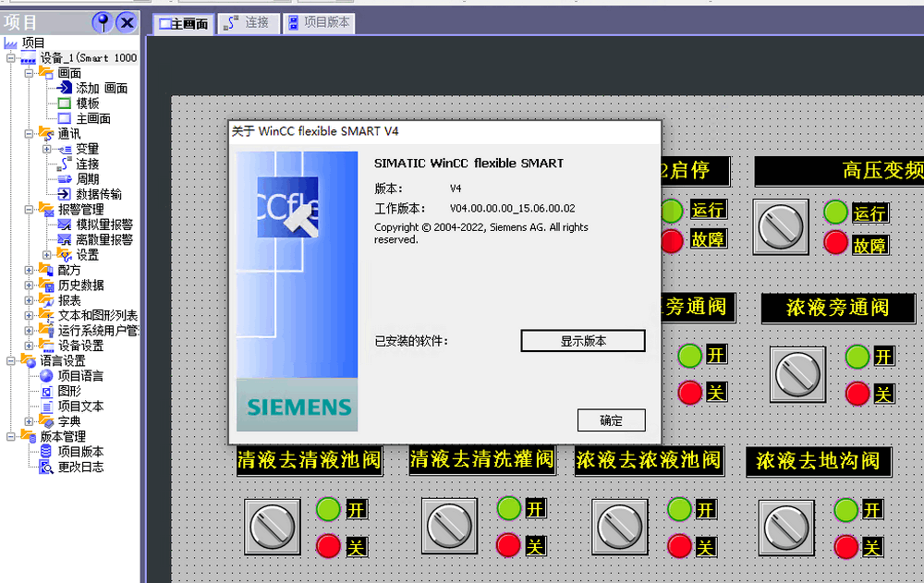Click the 浓液去浓液池阀 label
The height and width of the screenshot is (583, 924).
tap(649, 460)
